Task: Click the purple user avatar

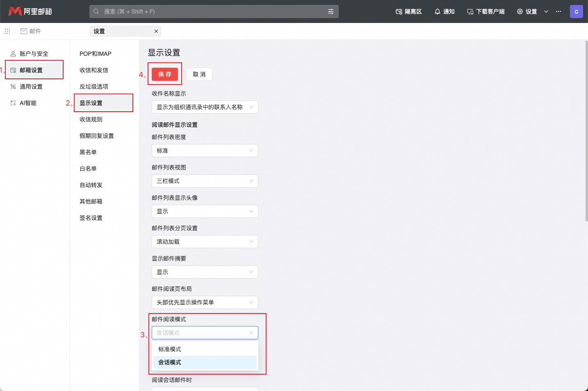Action: click(x=576, y=11)
